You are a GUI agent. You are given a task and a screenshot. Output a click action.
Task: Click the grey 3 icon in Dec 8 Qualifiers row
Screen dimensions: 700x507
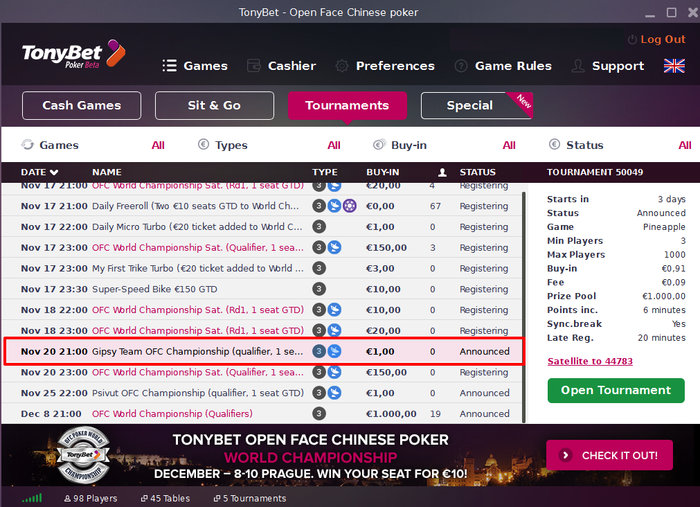319,414
